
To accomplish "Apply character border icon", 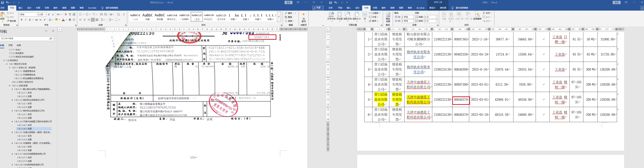I will [x=74, y=15].
